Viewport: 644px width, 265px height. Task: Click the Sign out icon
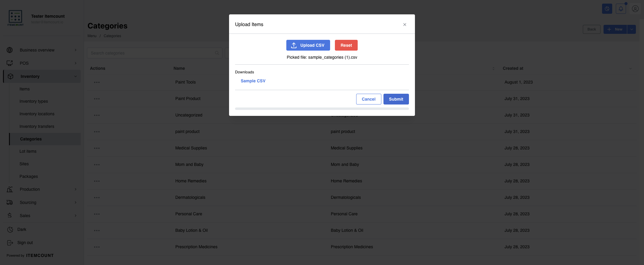(x=10, y=243)
